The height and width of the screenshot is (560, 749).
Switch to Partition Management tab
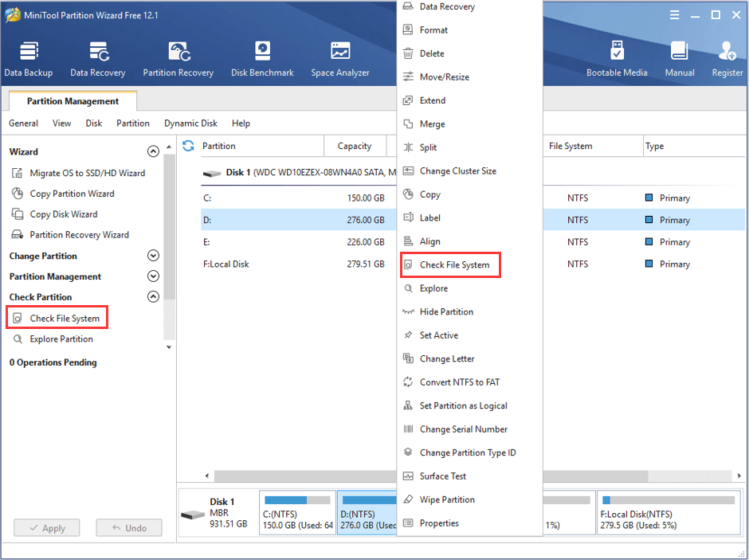tap(73, 101)
